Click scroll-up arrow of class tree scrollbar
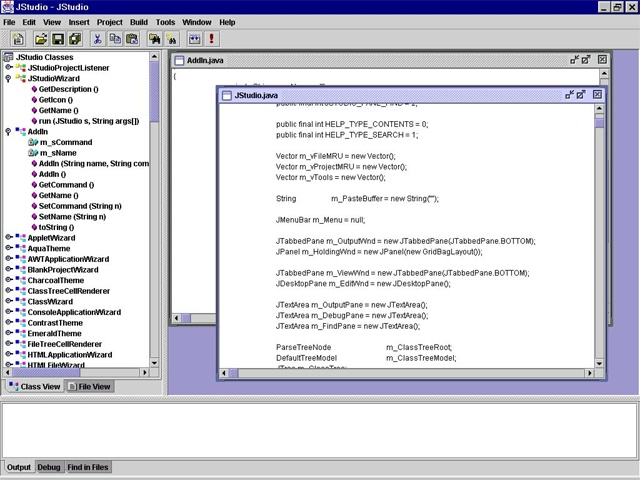The width and height of the screenshot is (640, 480). (x=154, y=56)
